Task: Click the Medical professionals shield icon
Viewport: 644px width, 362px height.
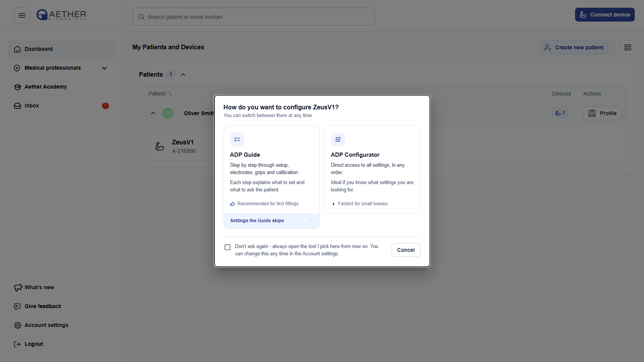Action: pyautogui.click(x=17, y=68)
